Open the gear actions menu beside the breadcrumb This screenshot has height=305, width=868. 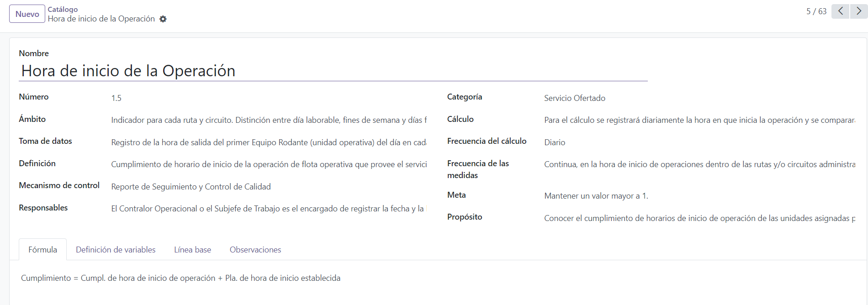[x=163, y=19]
